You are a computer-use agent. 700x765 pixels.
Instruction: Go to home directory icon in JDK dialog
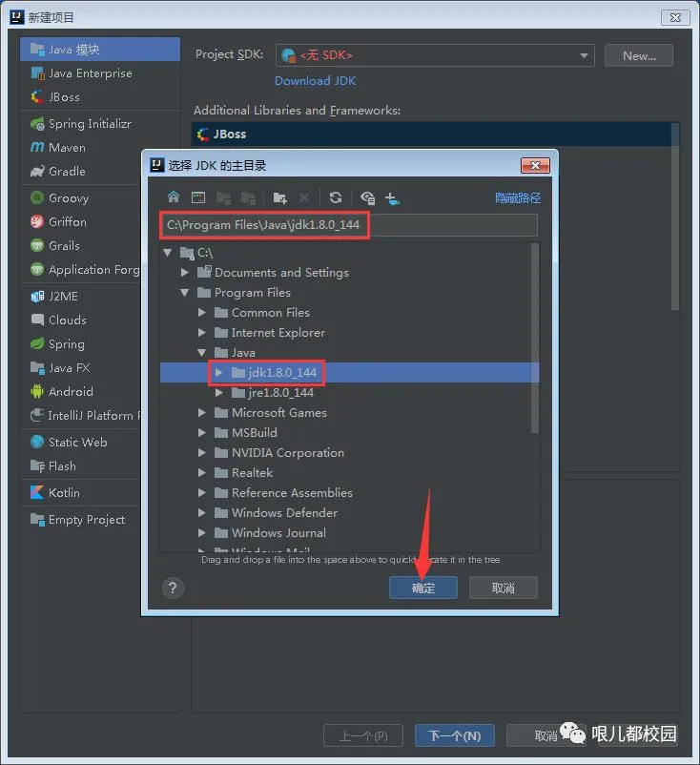pyautogui.click(x=174, y=197)
